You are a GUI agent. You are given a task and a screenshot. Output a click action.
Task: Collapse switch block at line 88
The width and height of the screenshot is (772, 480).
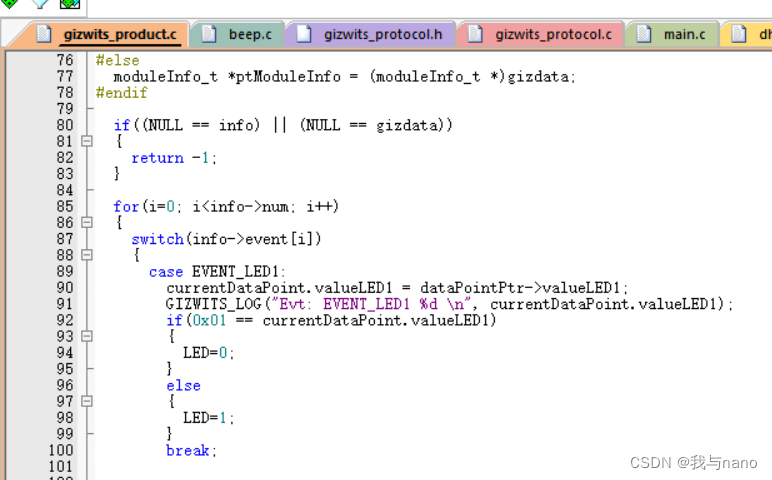tap(87, 255)
